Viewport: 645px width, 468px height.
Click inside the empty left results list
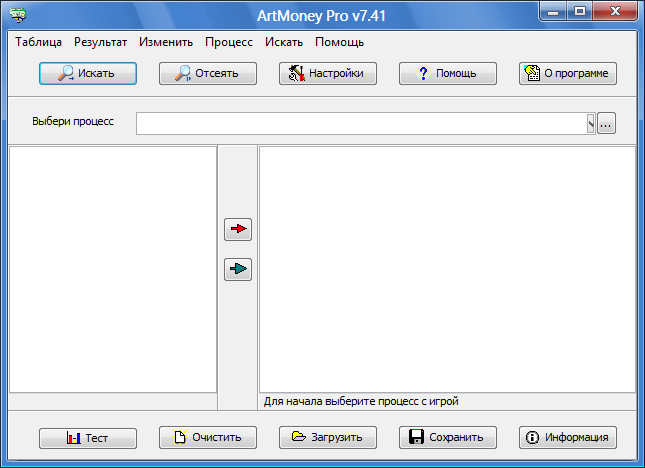[113, 268]
